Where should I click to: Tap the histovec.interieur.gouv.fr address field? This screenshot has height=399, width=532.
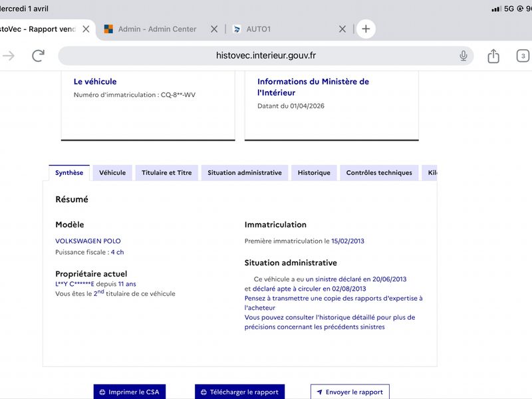(266, 56)
